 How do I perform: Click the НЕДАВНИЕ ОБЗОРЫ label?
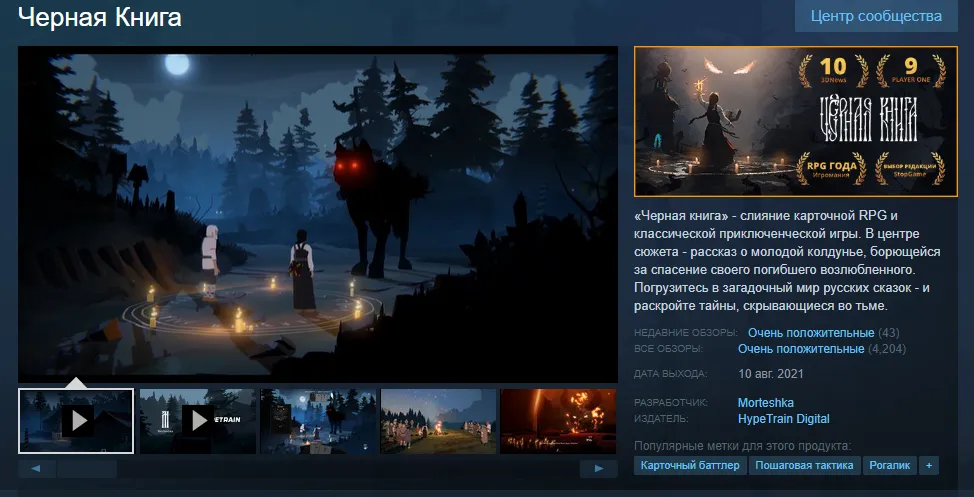coord(686,333)
